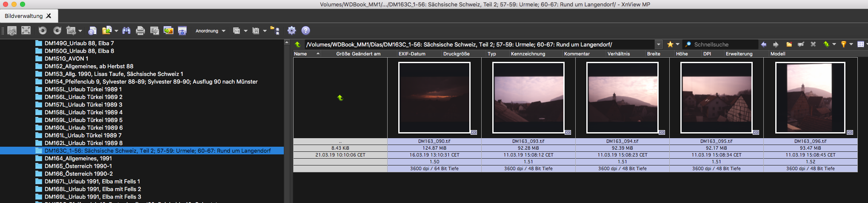This screenshot has height=203, width=868.
Task: Close the Bildverwaltung tab
Action: (49, 16)
